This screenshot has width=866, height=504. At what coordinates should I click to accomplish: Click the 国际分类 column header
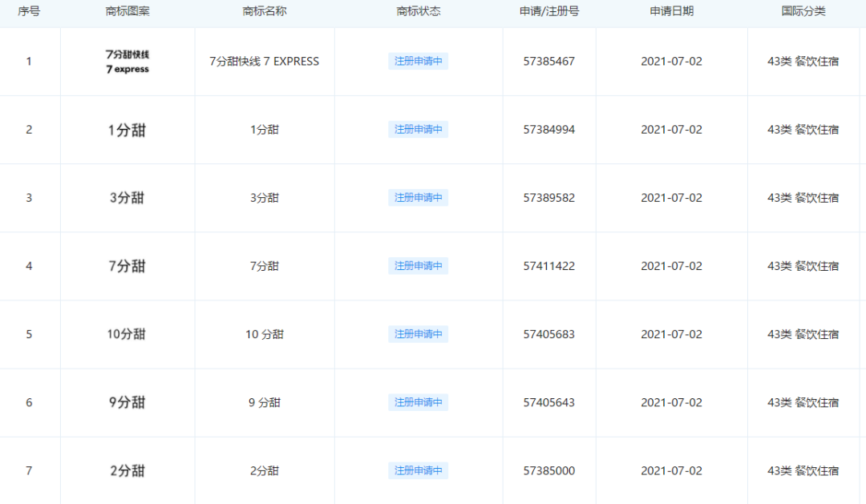click(x=803, y=11)
